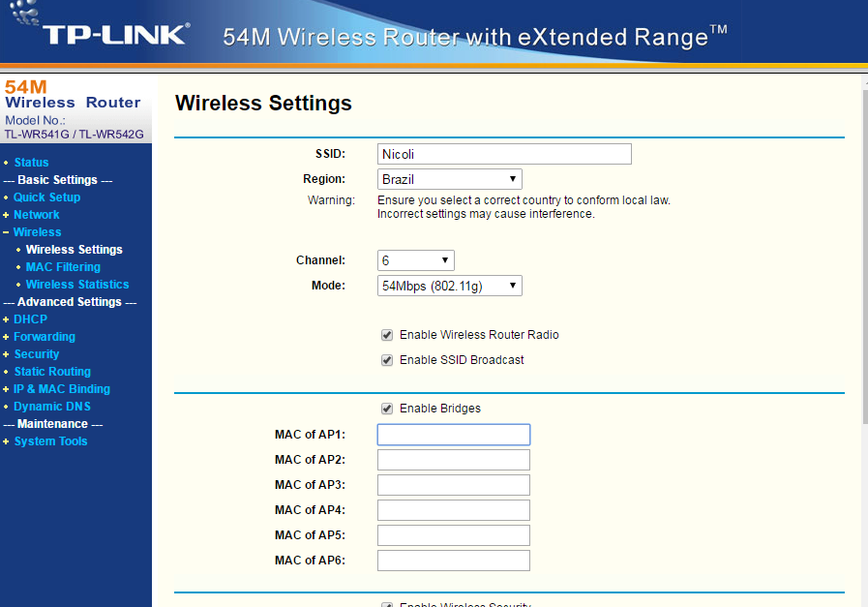Image resolution: width=868 pixels, height=607 pixels.
Task: Click the page vertical scrollbar thumb
Action: click(865, 256)
